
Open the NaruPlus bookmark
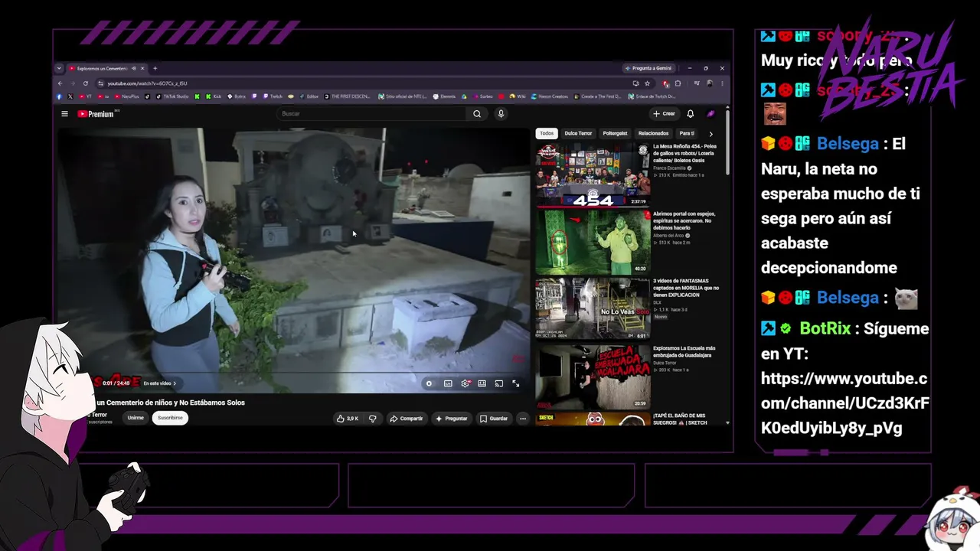(x=128, y=96)
